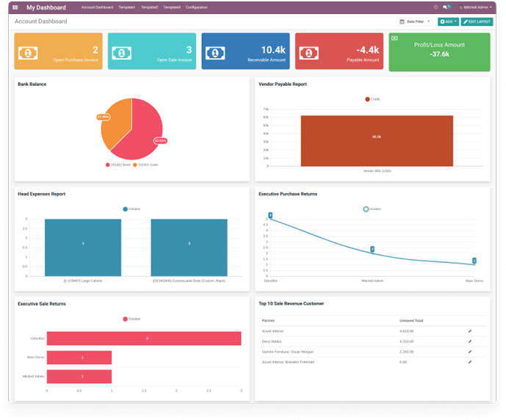Open the Template1 menu item
Viewport: 506px width, 420px height.
point(128,7)
